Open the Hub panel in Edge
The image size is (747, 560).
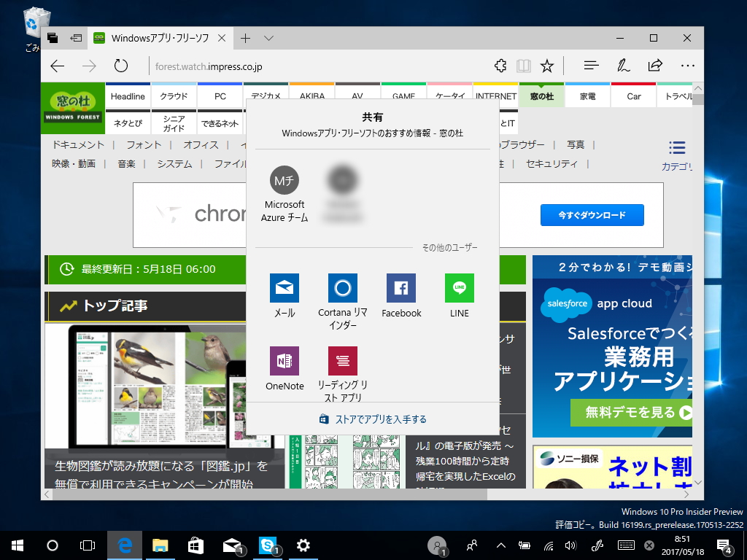click(x=589, y=66)
